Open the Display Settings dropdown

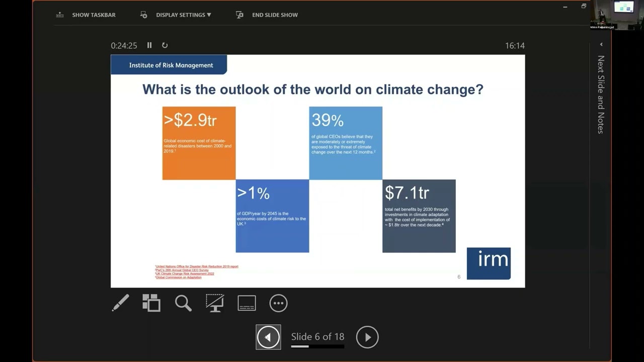point(176,15)
